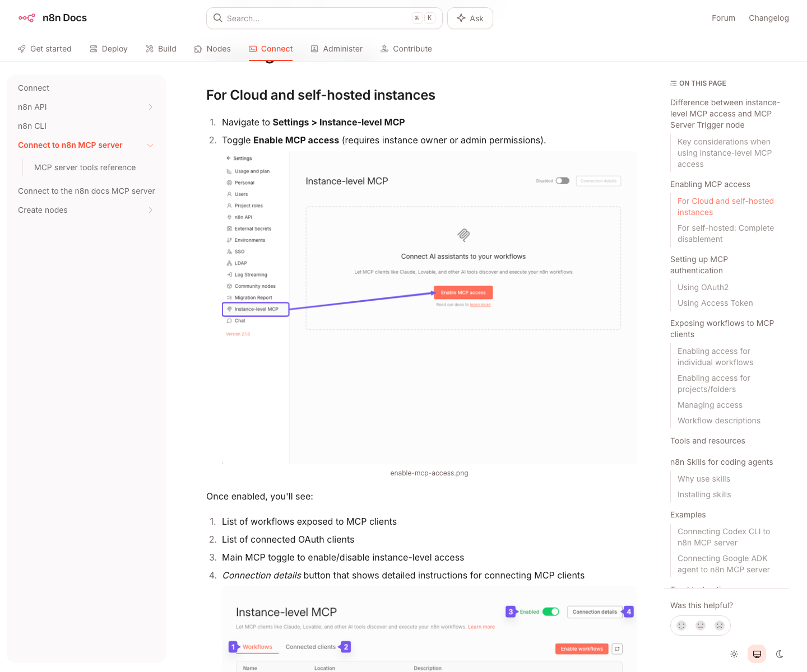The image size is (807, 672).
Task: Expand the Create nodes sidebar chevron
Action: click(150, 210)
